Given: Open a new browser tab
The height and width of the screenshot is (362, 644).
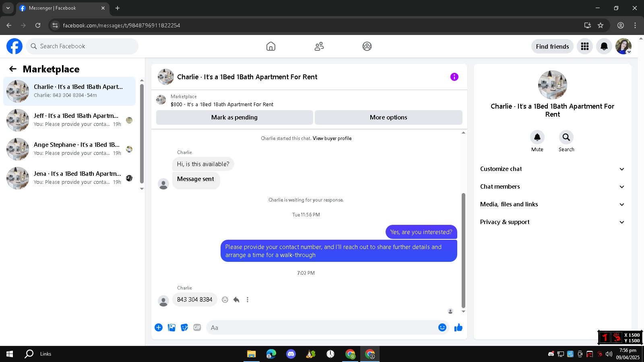Looking at the screenshot, I should 118,8.
